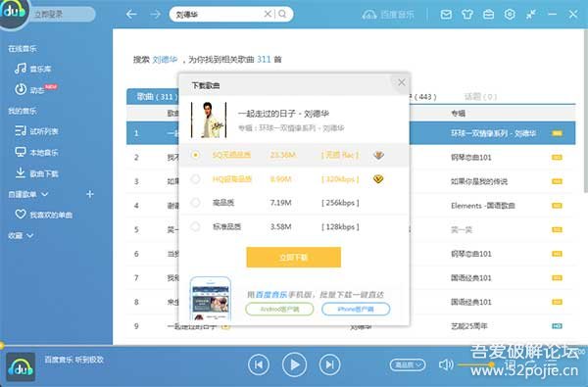Get the iPhone client
This screenshot has width=588, height=387.
pyautogui.click(x=356, y=309)
